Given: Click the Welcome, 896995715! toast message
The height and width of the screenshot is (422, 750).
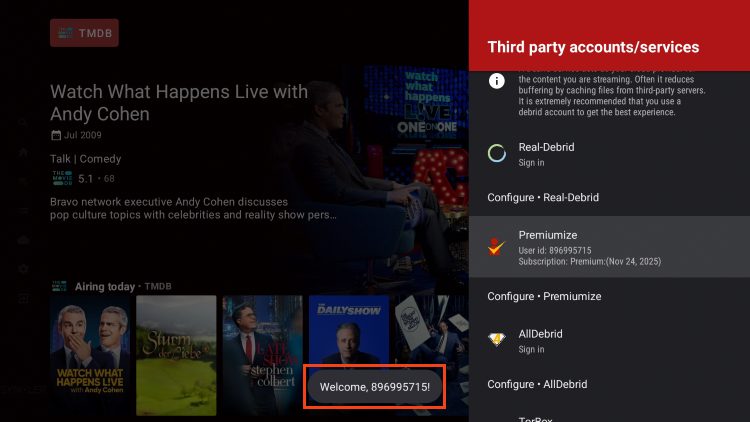Looking at the screenshot, I should point(375,387).
